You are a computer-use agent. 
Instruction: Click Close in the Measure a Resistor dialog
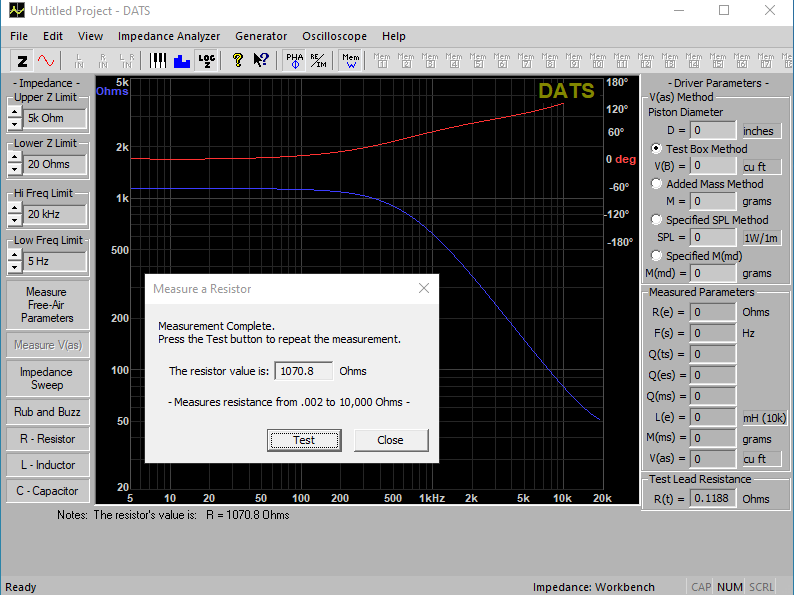click(390, 440)
